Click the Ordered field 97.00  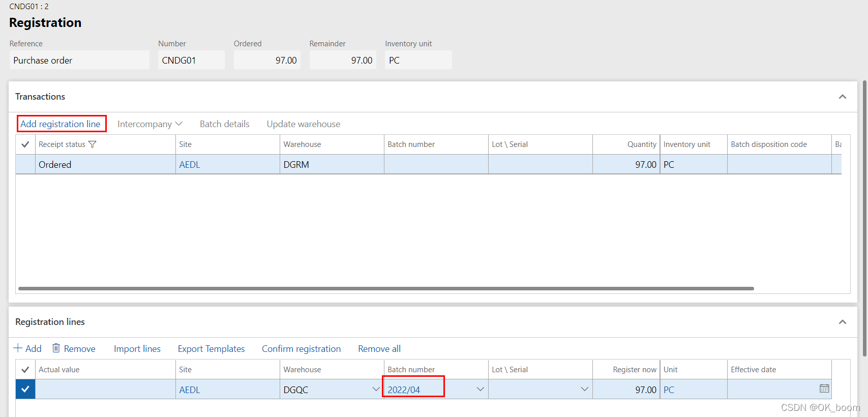tap(267, 60)
